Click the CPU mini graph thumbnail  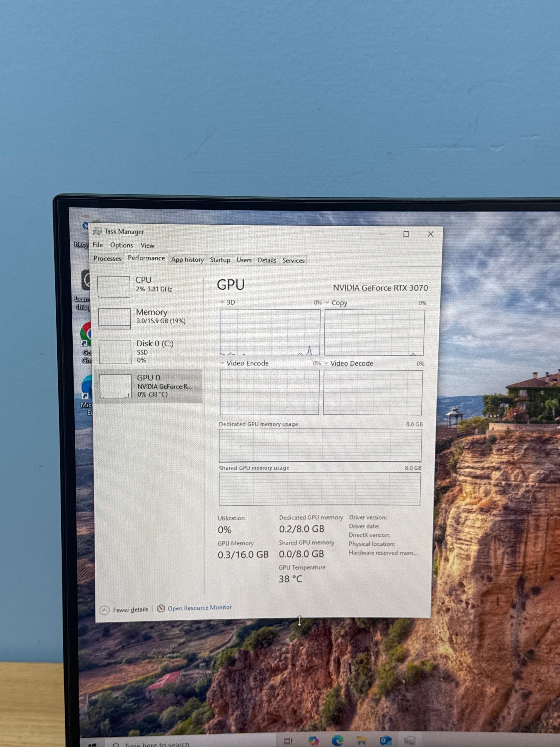(x=114, y=286)
